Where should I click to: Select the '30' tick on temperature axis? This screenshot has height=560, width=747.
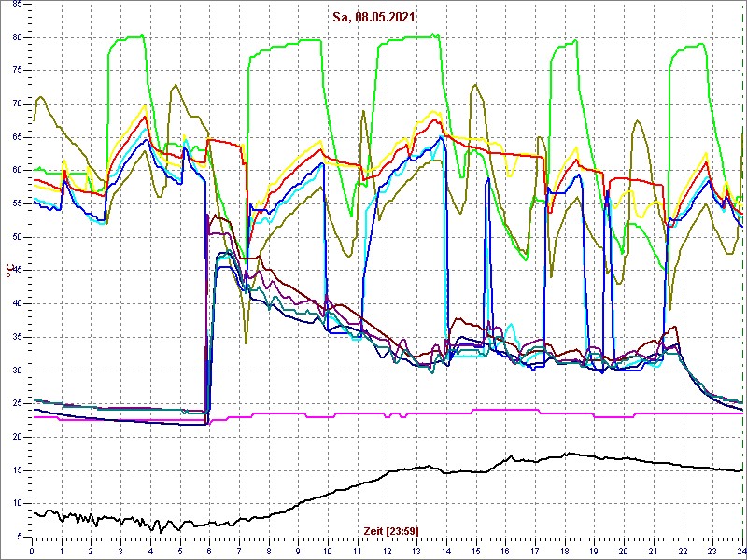16,371
